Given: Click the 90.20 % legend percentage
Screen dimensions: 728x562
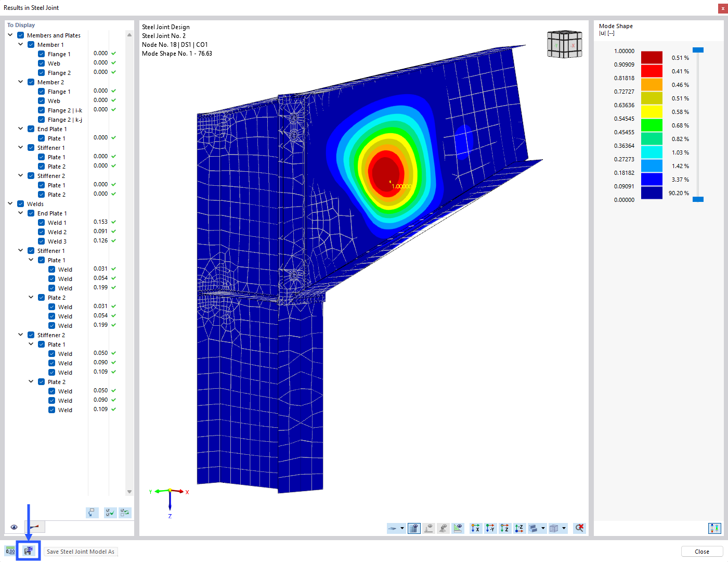Looking at the screenshot, I should coord(679,193).
